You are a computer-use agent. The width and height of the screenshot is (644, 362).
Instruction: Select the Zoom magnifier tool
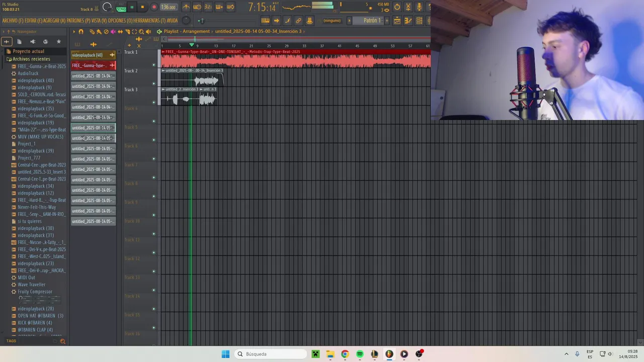[x=141, y=31]
